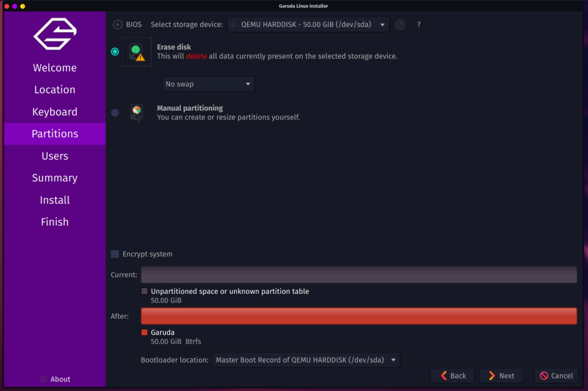Click the disk icon inside the storage selector
This screenshot has width=588, height=391.
point(234,24)
